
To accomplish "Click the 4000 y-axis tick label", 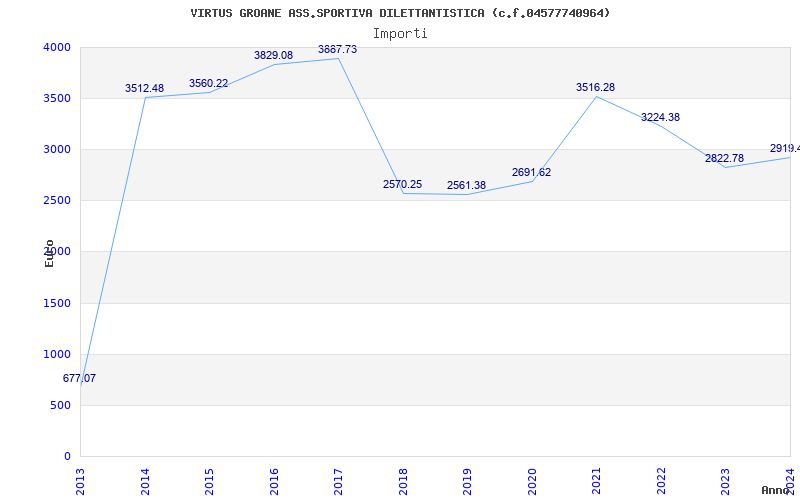I will tap(57, 47).
